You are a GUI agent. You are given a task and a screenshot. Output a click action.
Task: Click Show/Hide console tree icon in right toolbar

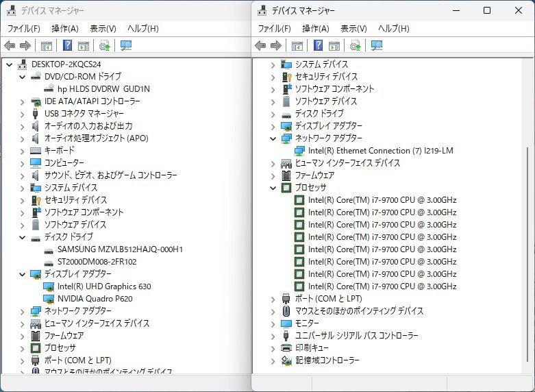point(297,45)
